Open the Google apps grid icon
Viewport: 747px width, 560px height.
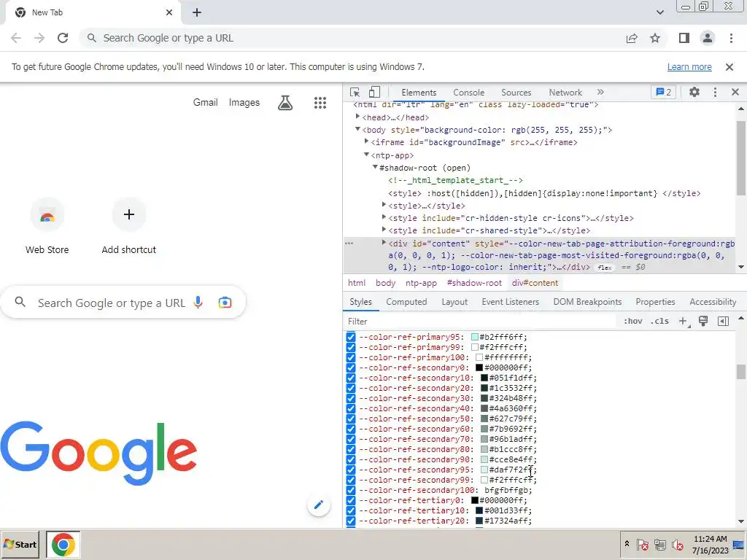click(x=320, y=102)
